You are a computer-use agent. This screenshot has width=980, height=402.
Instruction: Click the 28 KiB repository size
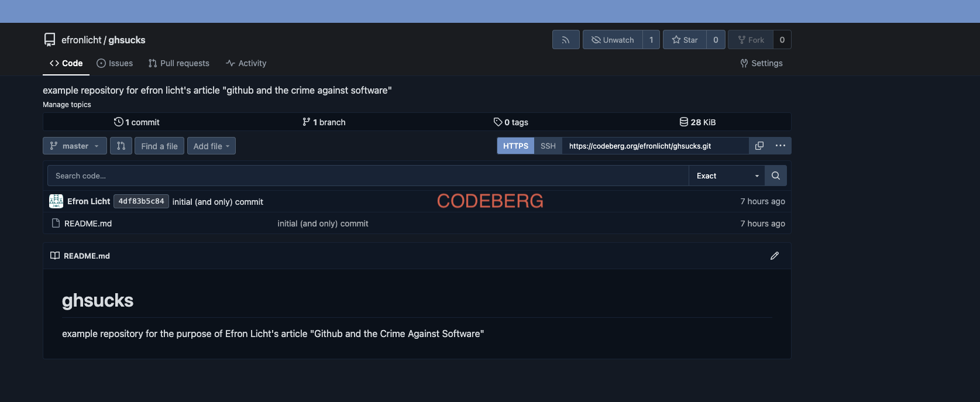pyautogui.click(x=697, y=122)
